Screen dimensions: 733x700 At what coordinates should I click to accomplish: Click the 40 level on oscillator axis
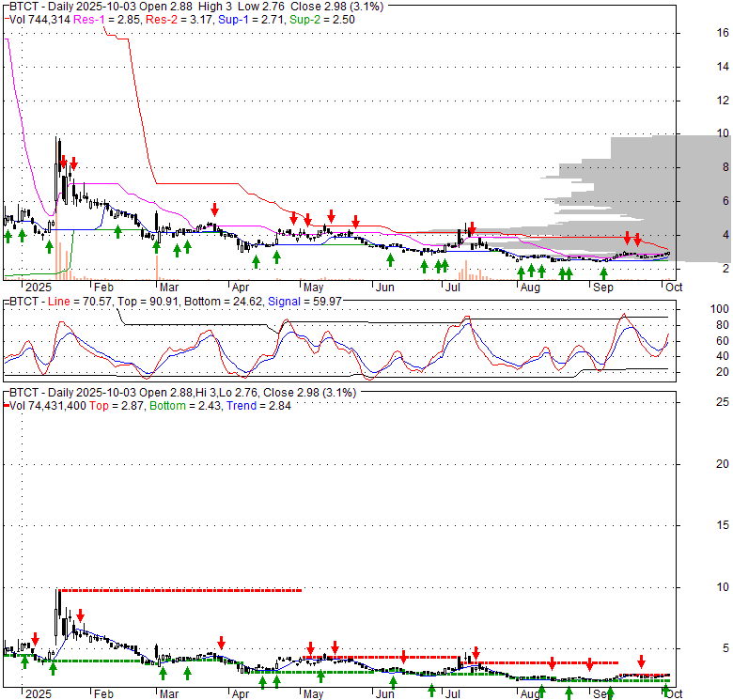(723, 356)
